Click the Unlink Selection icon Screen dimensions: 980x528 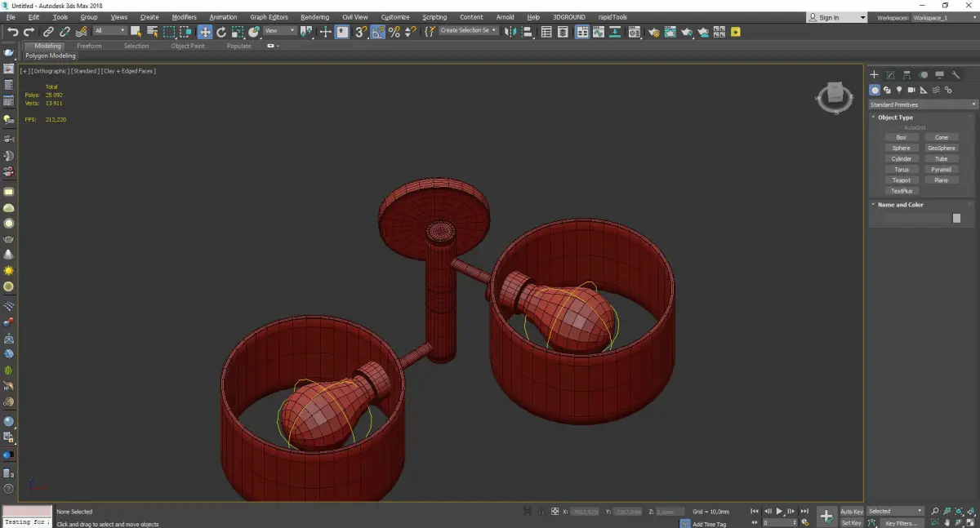pos(65,32)
